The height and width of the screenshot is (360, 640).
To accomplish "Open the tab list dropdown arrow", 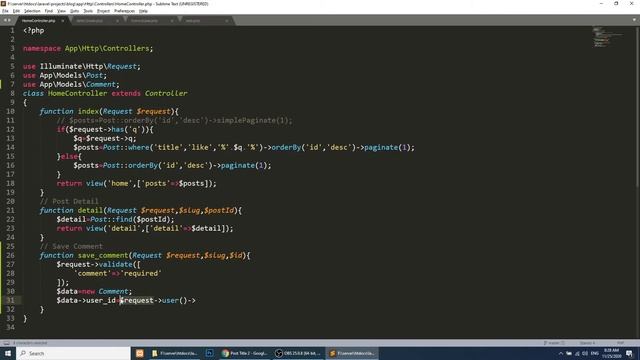I will (x=634, y=20).
